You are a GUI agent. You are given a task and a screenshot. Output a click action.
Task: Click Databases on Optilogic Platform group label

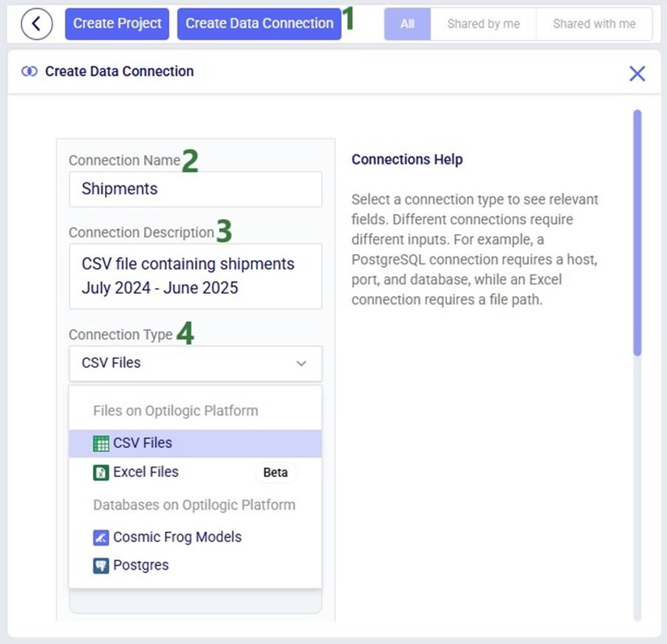point(194,505)
